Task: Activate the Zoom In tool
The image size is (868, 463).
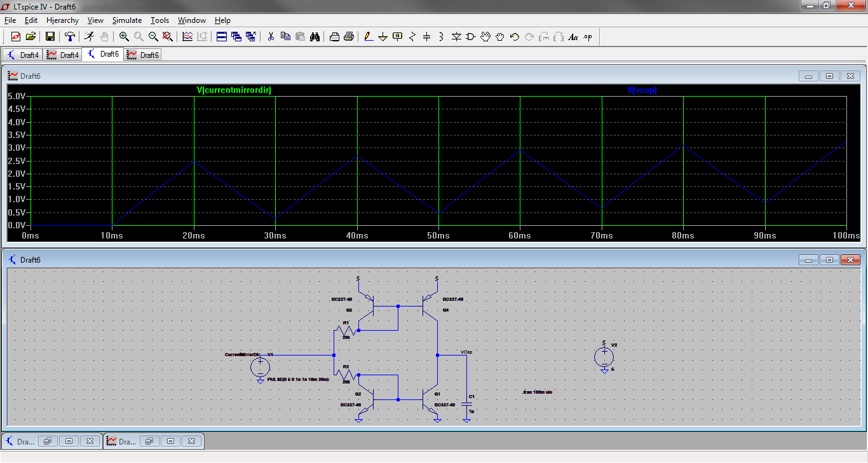Action: [x=123, y=36]
